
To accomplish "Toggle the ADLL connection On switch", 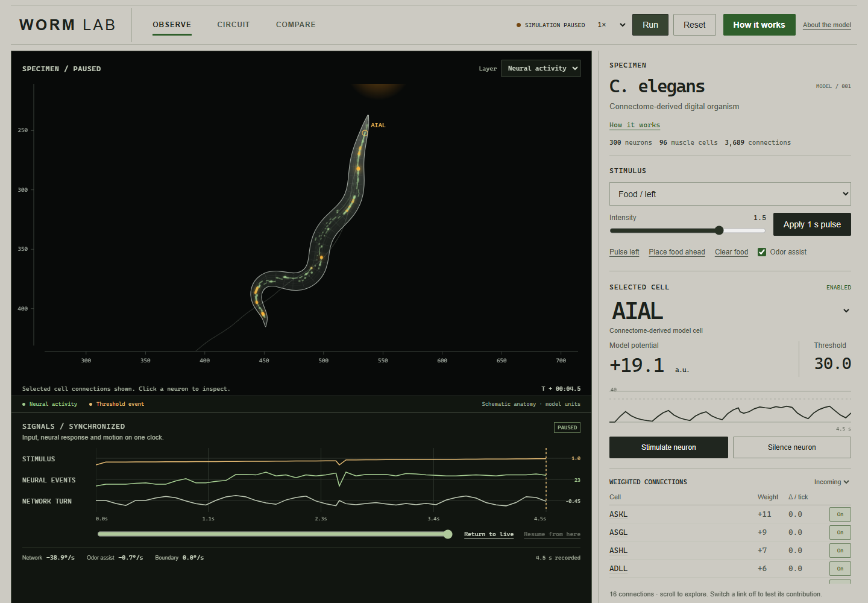I will click(840, 569).
